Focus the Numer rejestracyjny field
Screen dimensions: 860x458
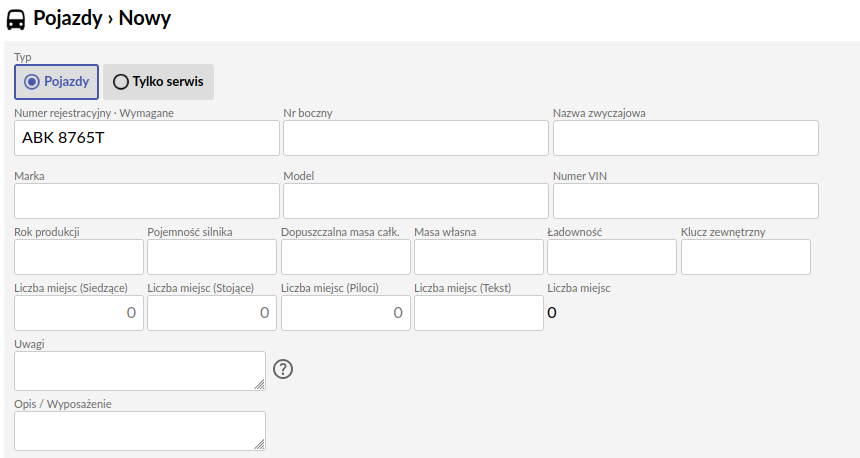point(147,138)
